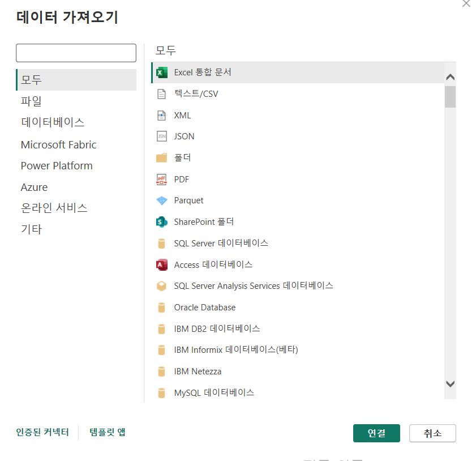Image resolution: width=476 pixels, height=461 pixels.
Task: Select the IBM DB2 데이터베이스 label
Action: (x=217, y=328)
